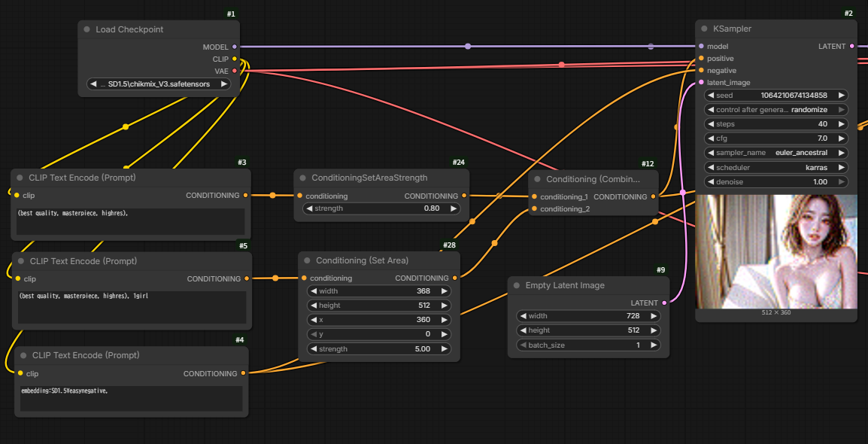Decrease the cfg value with the left arrow

click(x=711, y=138)
